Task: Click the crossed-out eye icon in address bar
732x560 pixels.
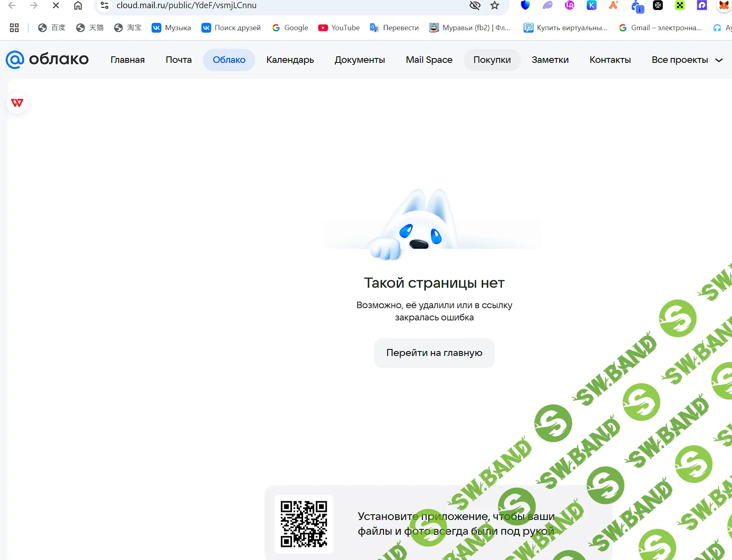Action: pyautogui.click(x=475, y=5)
